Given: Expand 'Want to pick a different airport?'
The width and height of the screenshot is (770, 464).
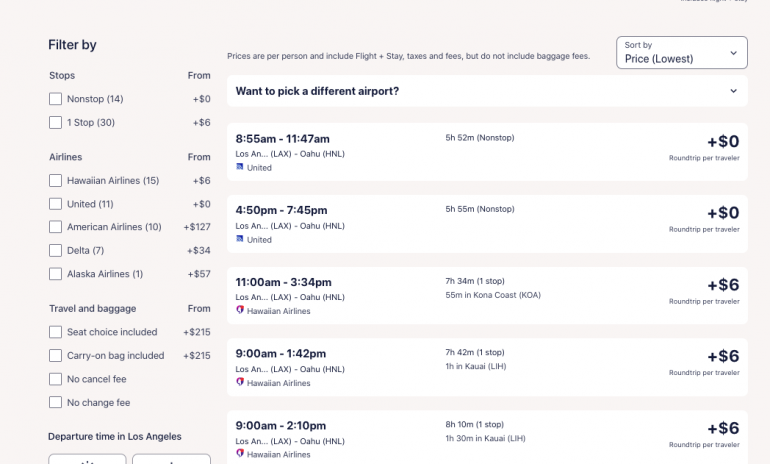Looking at the screenshot, I should pyautogui.click(x=487, y=91).
